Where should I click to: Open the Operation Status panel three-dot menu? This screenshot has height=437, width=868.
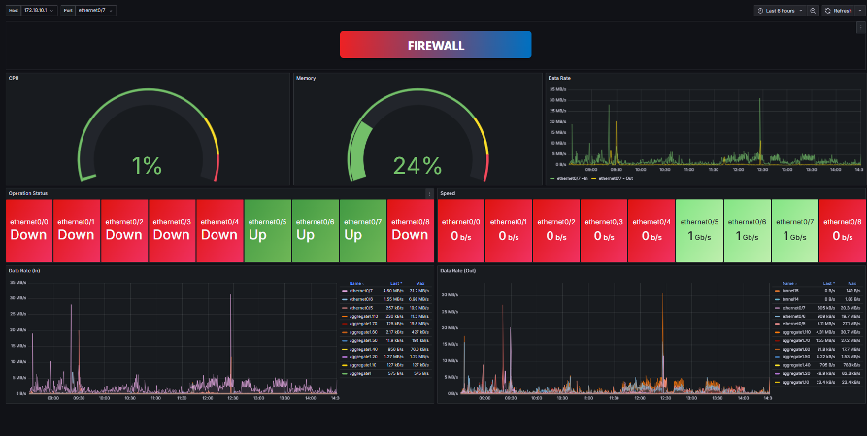[x=429, y=193]
